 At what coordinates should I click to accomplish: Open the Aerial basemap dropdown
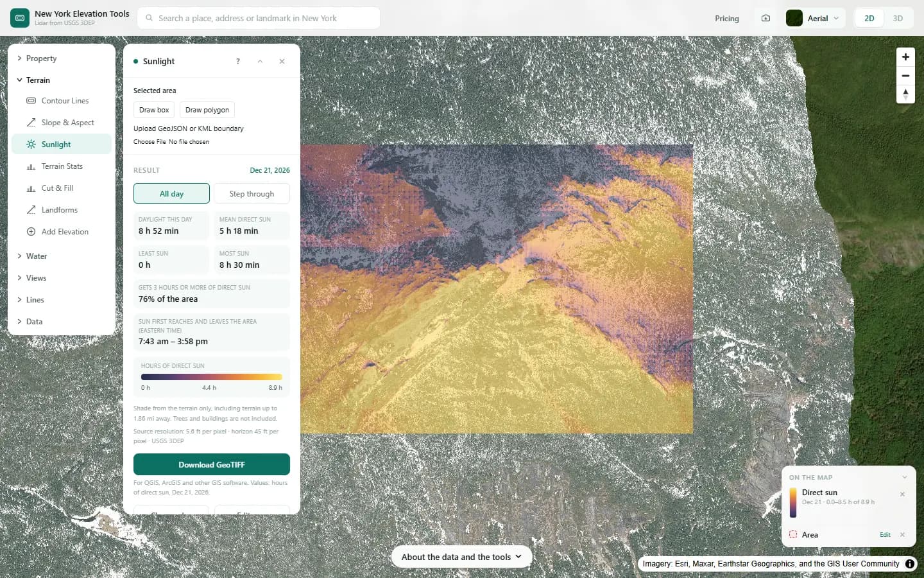(x=815, y=18)
